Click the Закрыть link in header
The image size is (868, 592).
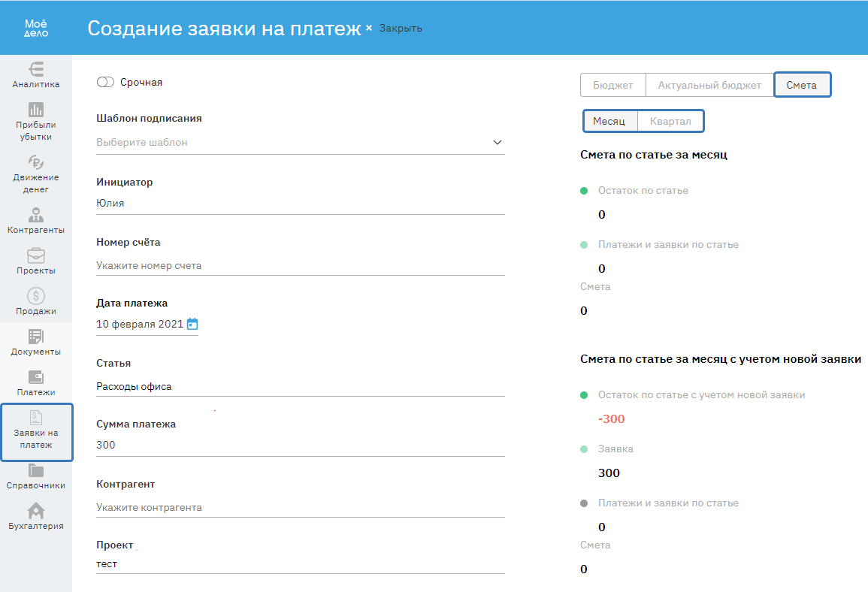click(401, 29)
